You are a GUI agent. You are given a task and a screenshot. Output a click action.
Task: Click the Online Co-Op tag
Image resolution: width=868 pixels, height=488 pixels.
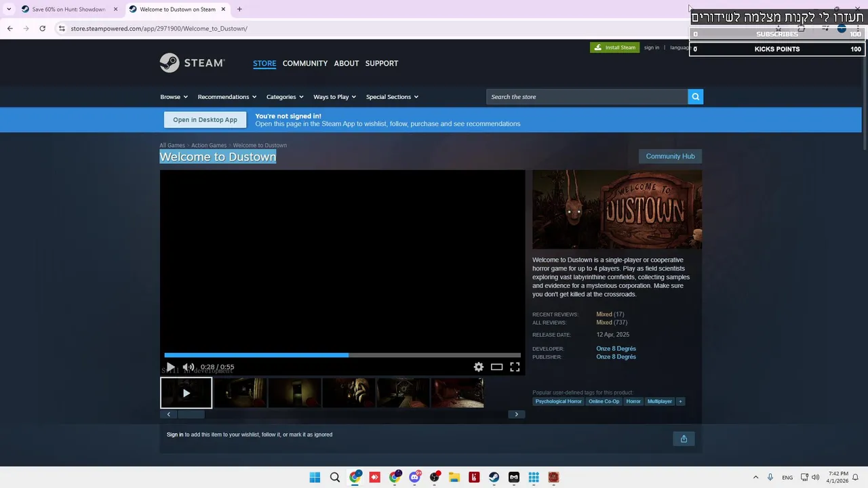[604, 401]
